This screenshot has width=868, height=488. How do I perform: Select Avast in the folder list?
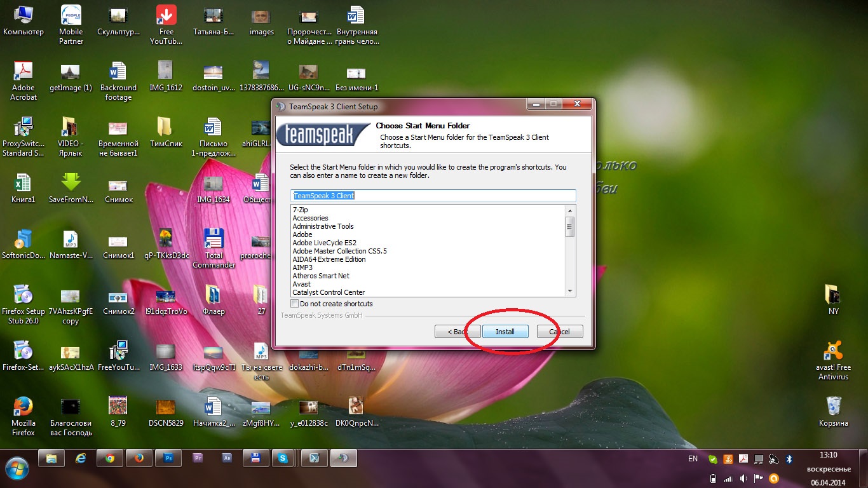pyautogui.click(x=301, y=284)
